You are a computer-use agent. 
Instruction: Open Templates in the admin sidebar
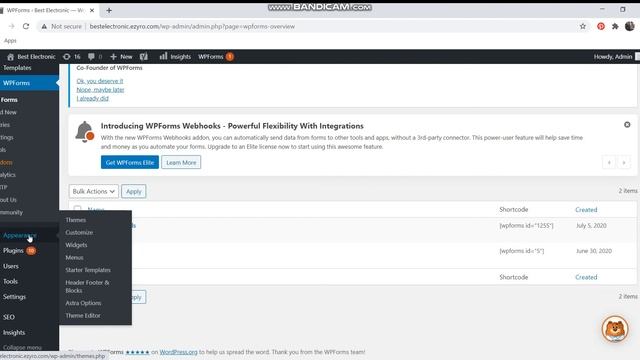point(17,68)
